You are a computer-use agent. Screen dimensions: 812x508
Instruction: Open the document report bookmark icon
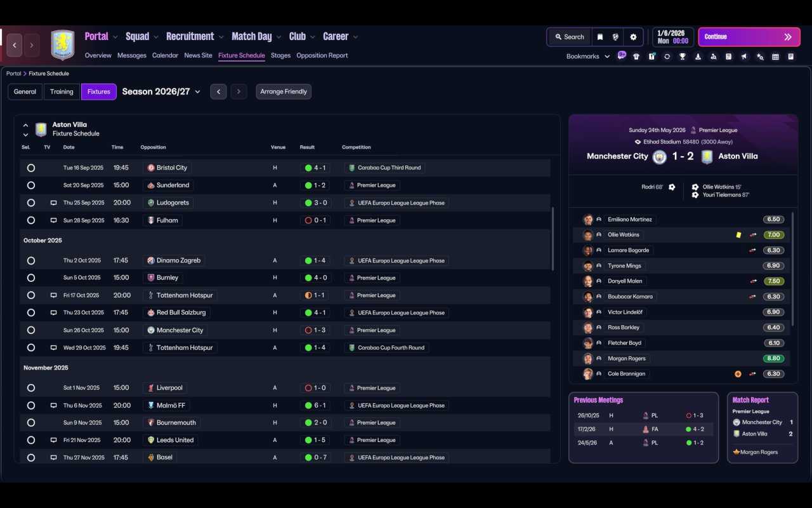(729, 57)
